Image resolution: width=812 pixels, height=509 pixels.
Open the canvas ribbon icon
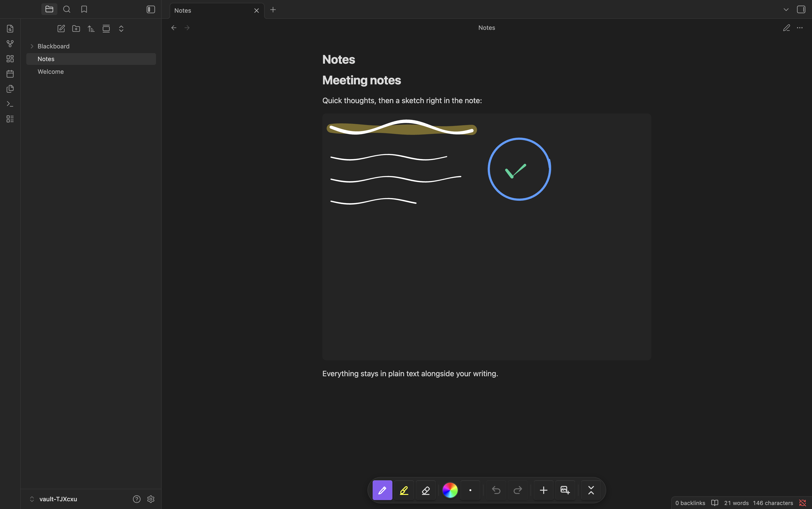10,59
